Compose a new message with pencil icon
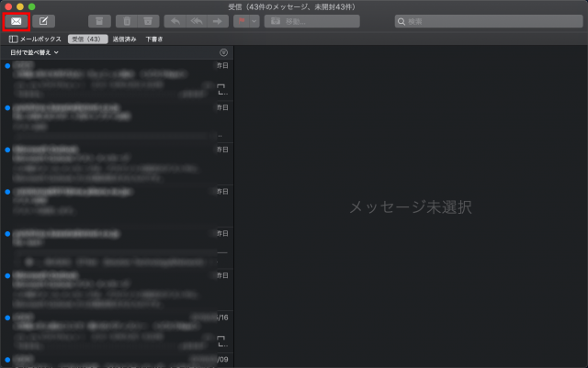 [x=43, y=21]
